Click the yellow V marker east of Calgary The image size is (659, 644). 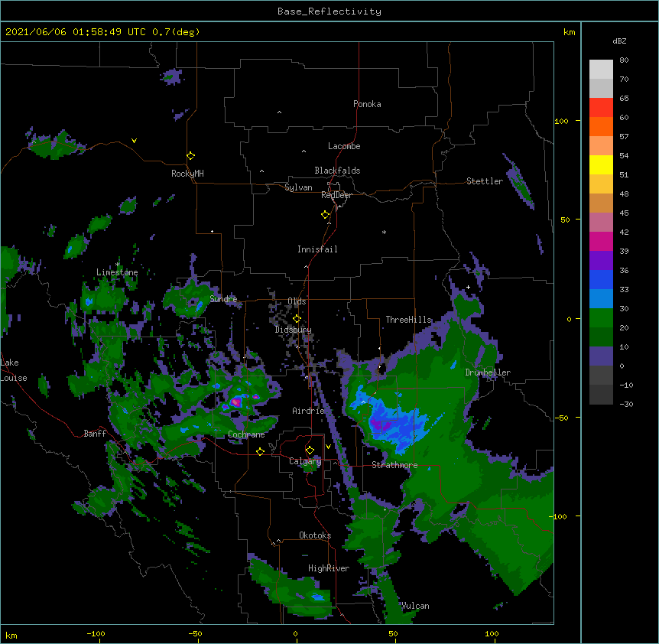click(x=328, y=447)
